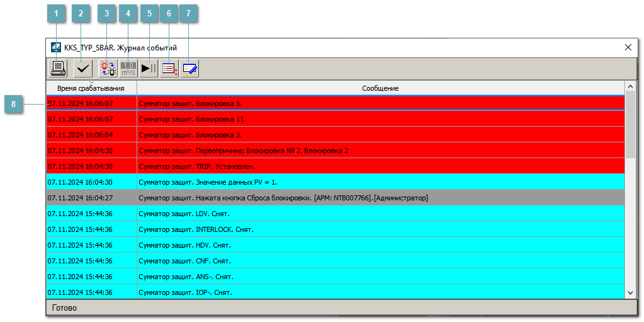Click the play/pause update button

(x=149, y=68)
